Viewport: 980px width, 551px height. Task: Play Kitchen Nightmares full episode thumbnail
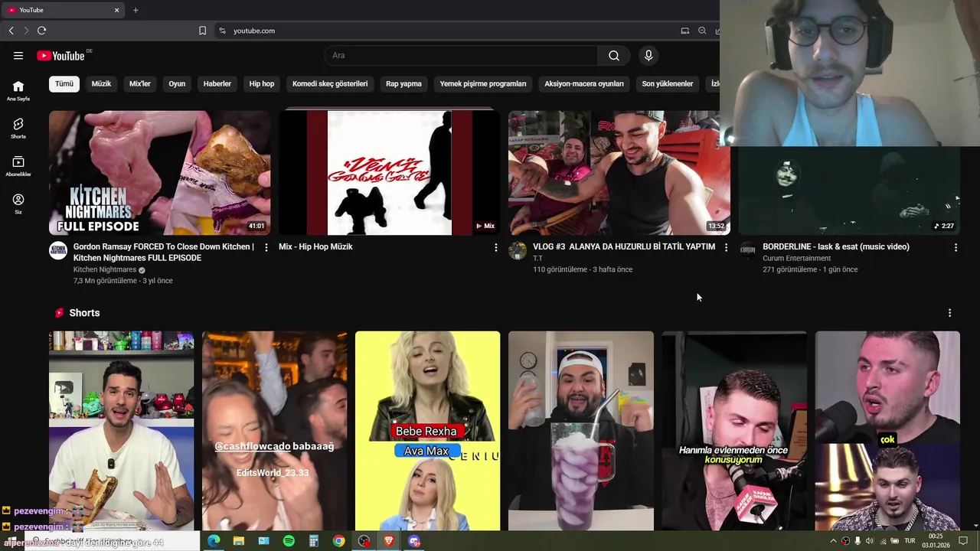pyautogui.click(x=159, y=173)
